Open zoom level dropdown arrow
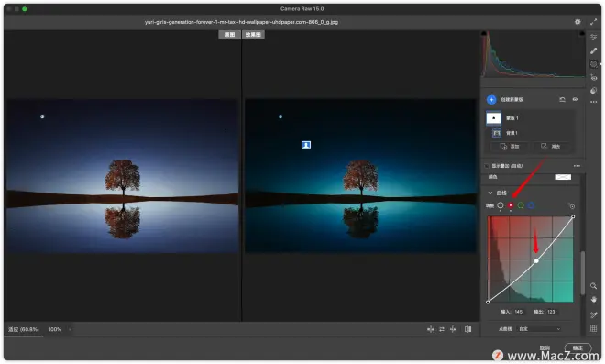 (x=70, y=329)
